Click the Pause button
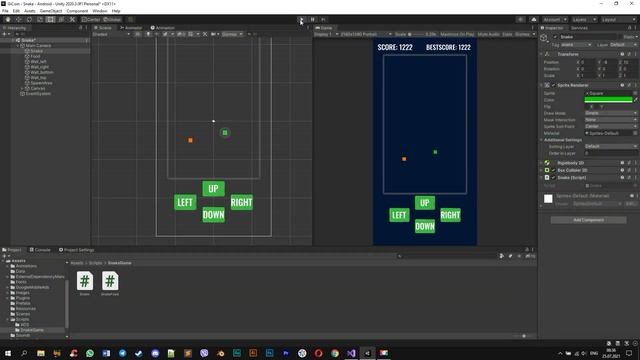Image resolution: width=640 pixels, height=360 pixels. [x=313, y=20]
